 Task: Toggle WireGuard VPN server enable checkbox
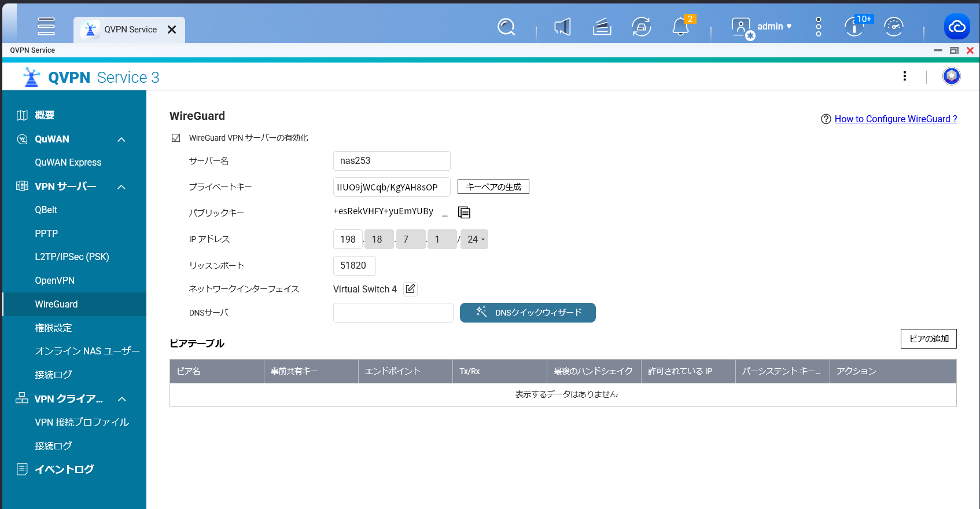pos(176,138)
